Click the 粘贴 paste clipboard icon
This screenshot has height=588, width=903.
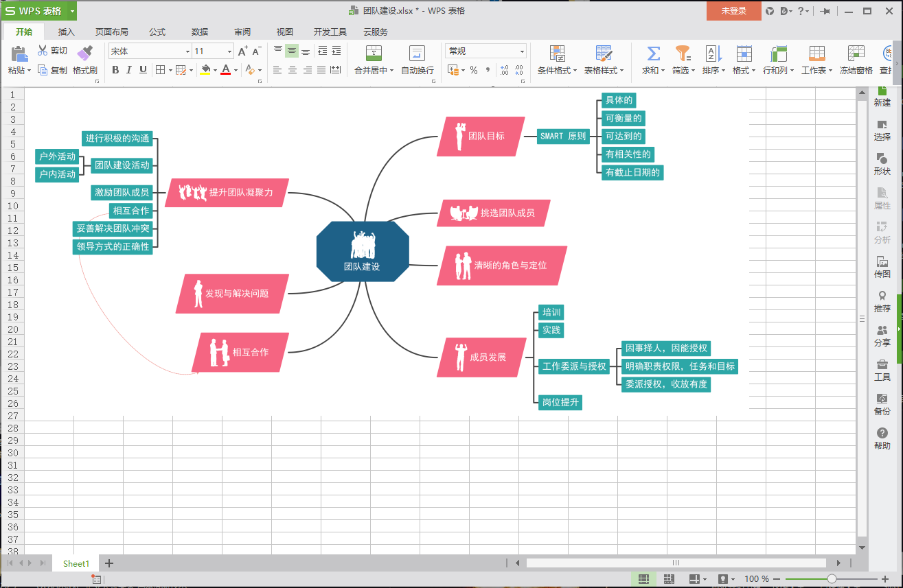(19, 54)
